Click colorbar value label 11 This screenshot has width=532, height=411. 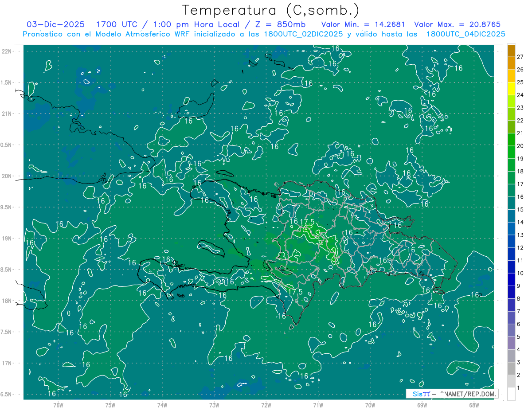520,260
